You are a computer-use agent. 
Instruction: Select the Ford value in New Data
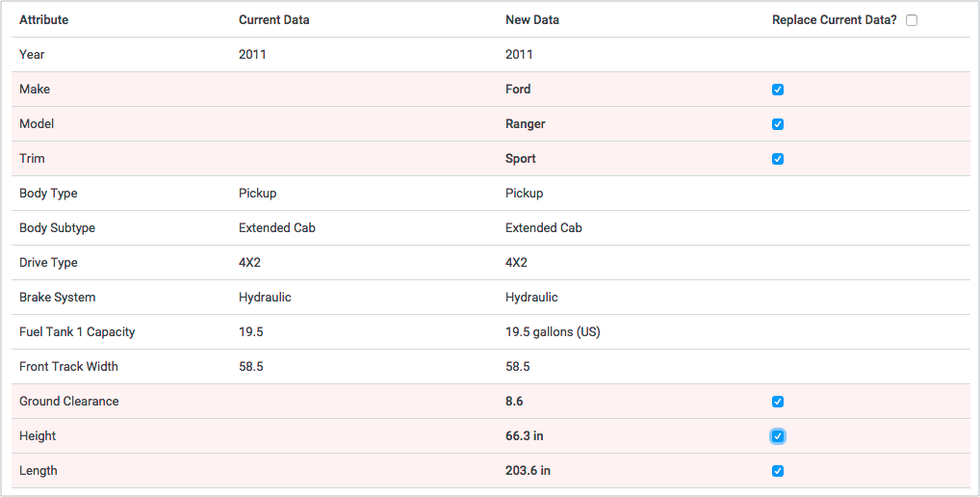pos(518,90)
